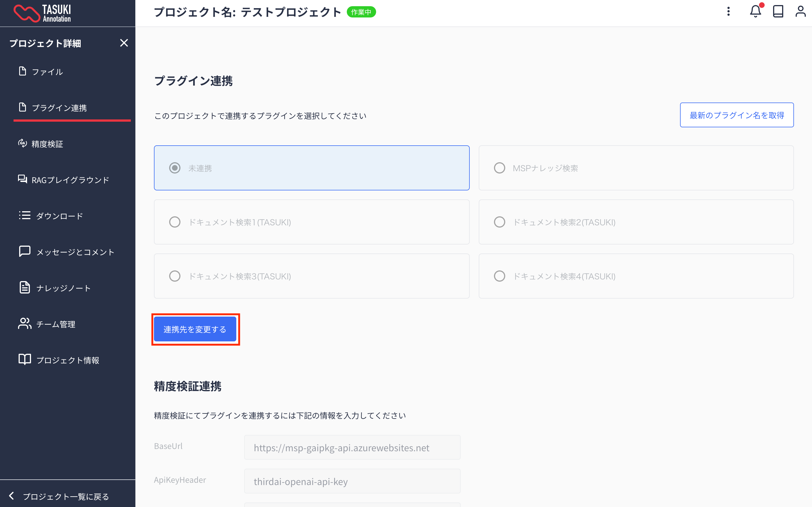
Task: Go to RAGプレイグラウンド in sidebar
Action: pos(70,180)
